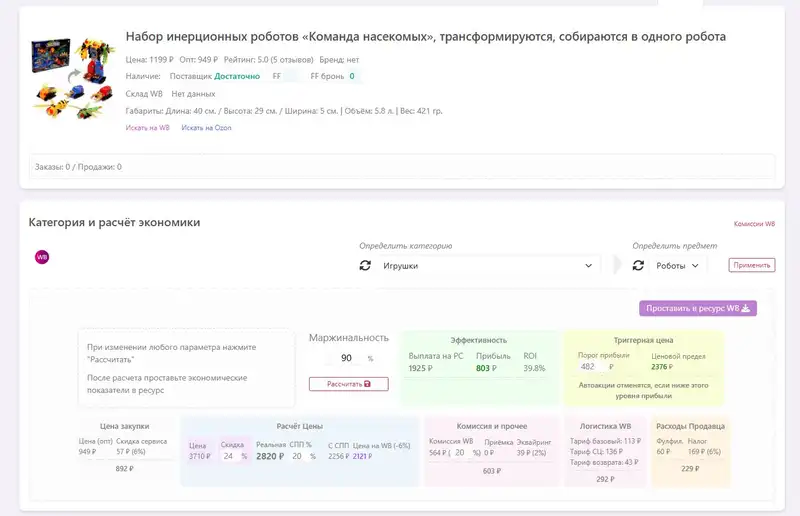Click the Тариф базовый: 113 ₽ line
This screenshot has width=800, height=516.
pos(605,441)
